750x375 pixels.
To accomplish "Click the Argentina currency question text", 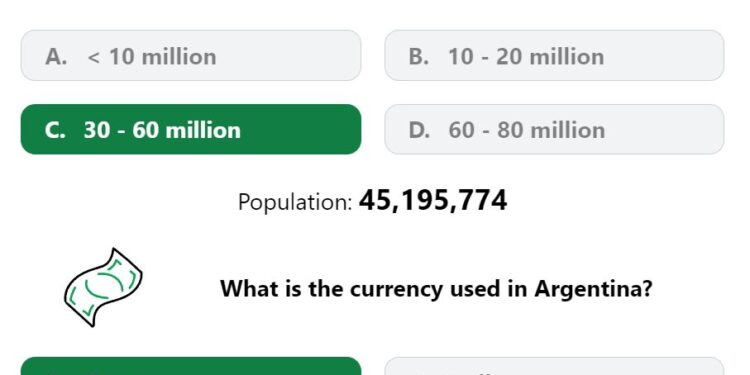I will tap(436, 289).
